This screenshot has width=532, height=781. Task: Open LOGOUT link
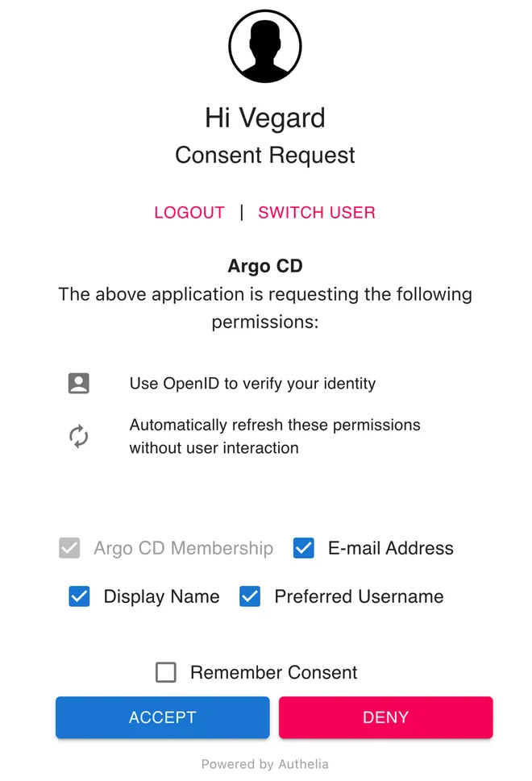click(189, 212)
